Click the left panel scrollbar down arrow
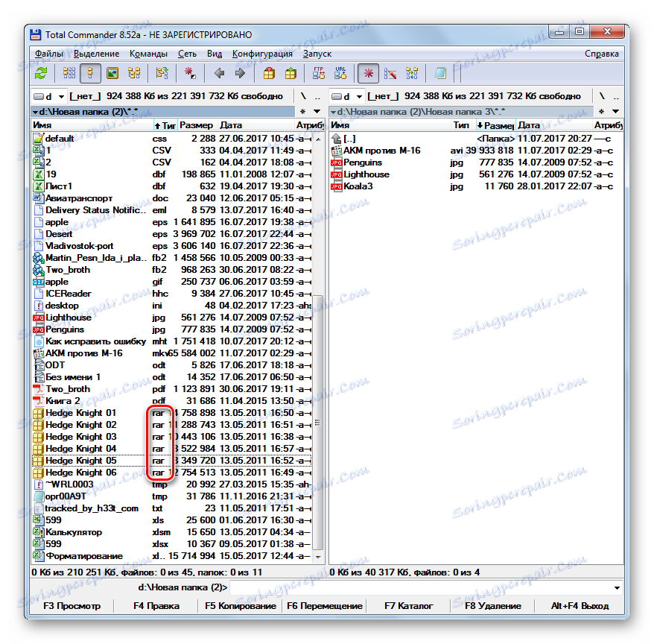The image size is (654, 644). 318,557
